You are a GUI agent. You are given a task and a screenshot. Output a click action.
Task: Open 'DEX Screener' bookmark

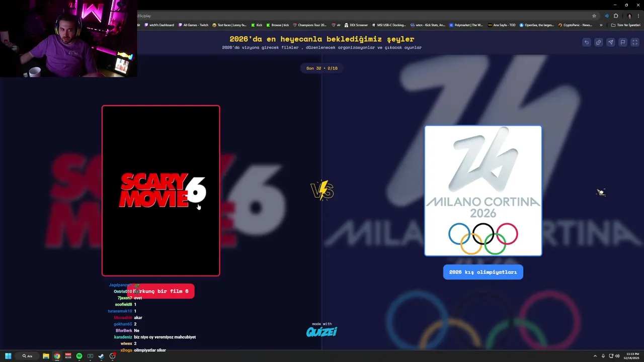[356, 25]
